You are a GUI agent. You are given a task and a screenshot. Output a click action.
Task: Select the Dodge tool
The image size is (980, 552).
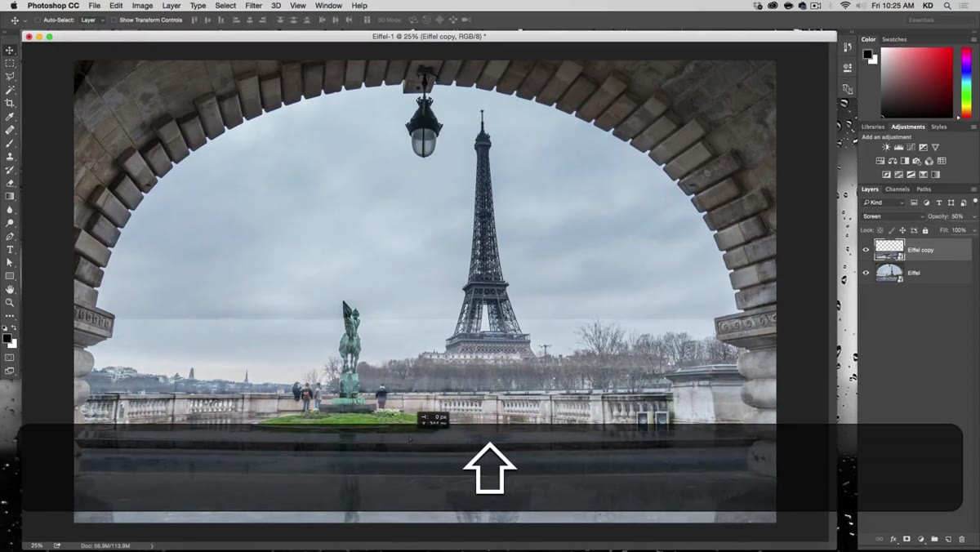(10, 222)
